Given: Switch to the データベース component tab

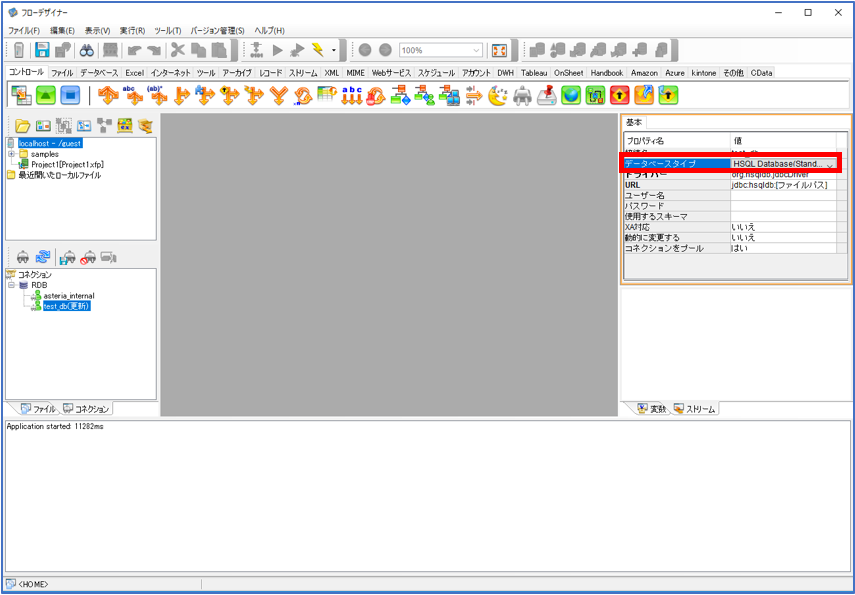Looking at the screenshot, I should (x=99, y=73).
